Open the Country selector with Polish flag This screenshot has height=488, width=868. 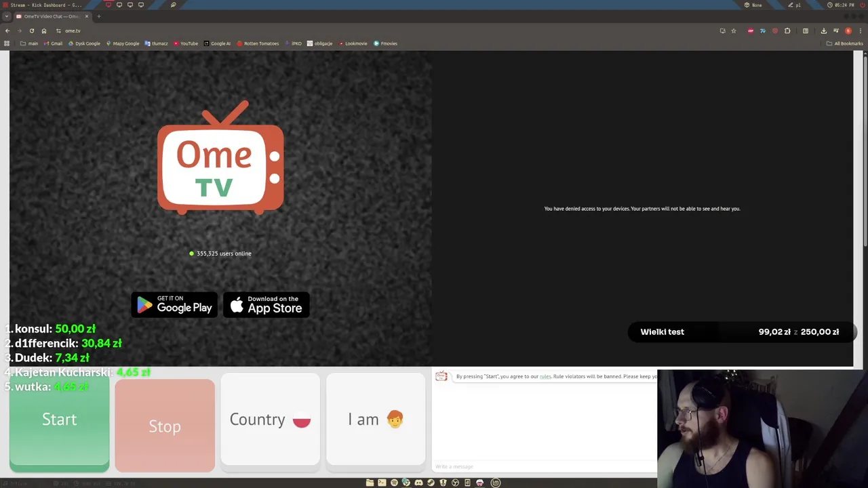(270, 420)
